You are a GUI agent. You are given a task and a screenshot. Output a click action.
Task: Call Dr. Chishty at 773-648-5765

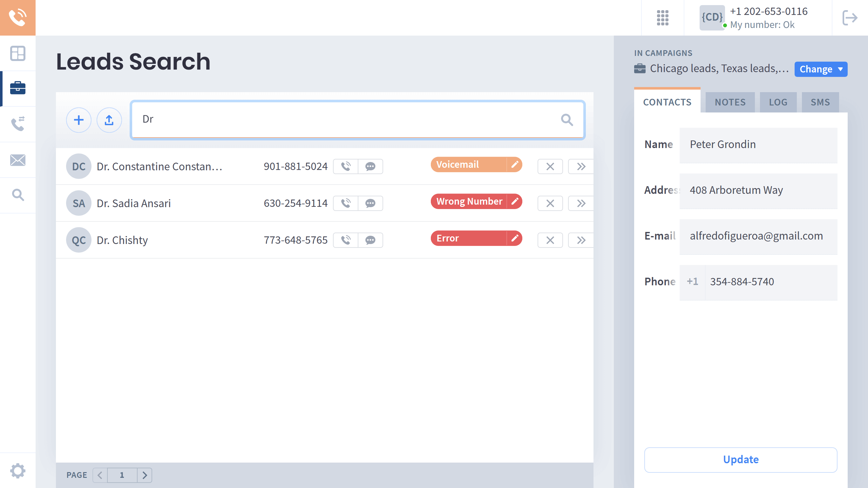click(x=345, y=240)
